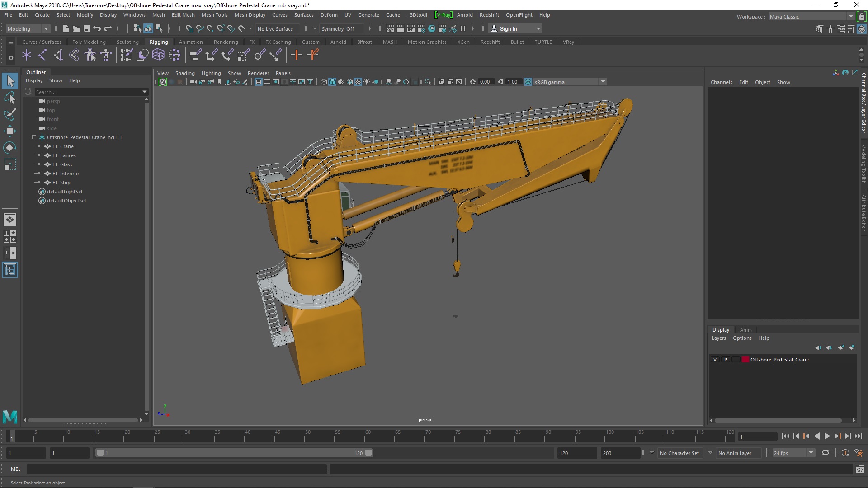Click the Anim tab in Channels panel

pos(745,329)
